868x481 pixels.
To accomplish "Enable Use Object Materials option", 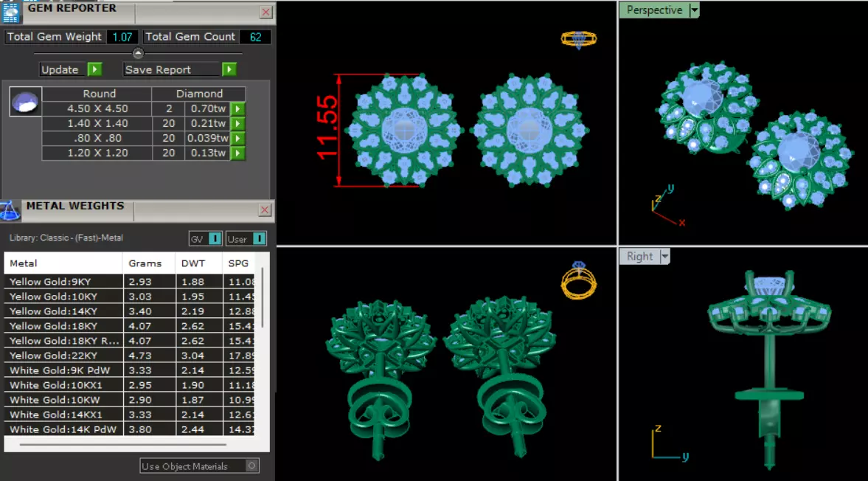I will [x=252, y=466].
